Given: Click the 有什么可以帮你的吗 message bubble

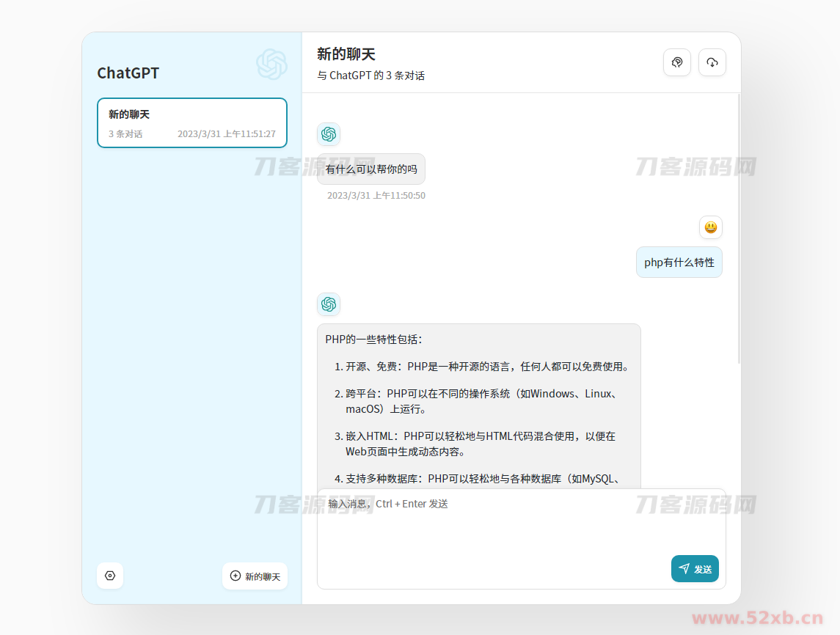Looking at the screenshot, I should pyautogui.click(x=371, y=169).
